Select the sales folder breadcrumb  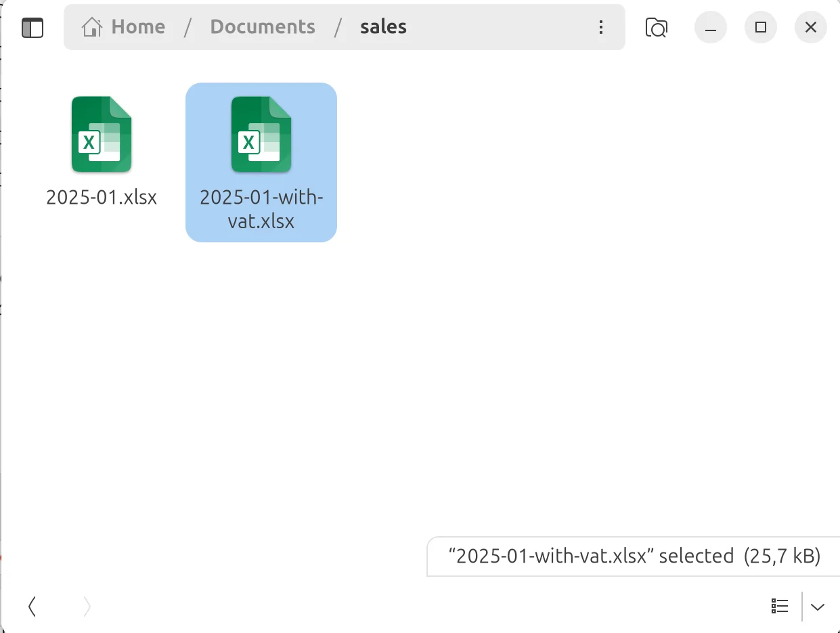click(383, 27)
